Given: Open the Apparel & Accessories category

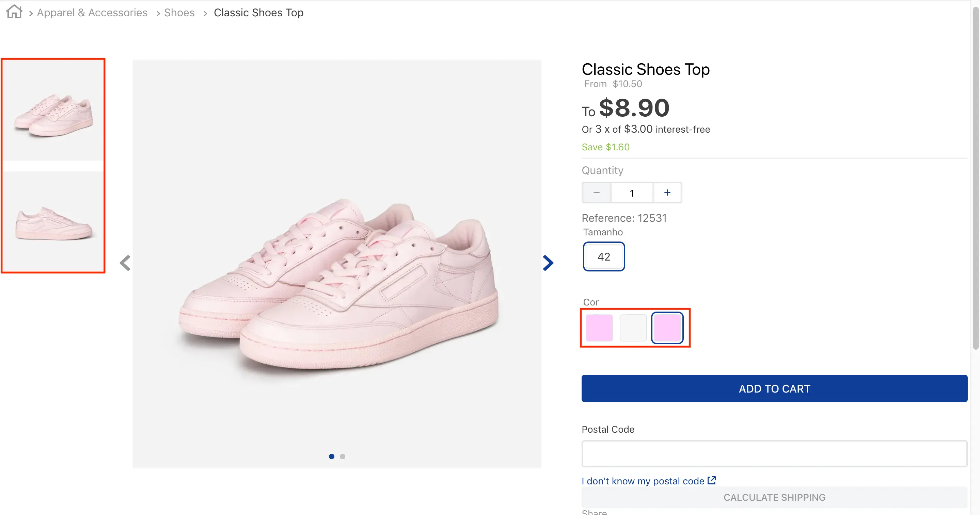Looking at the screenshot, I should point(92,12).
